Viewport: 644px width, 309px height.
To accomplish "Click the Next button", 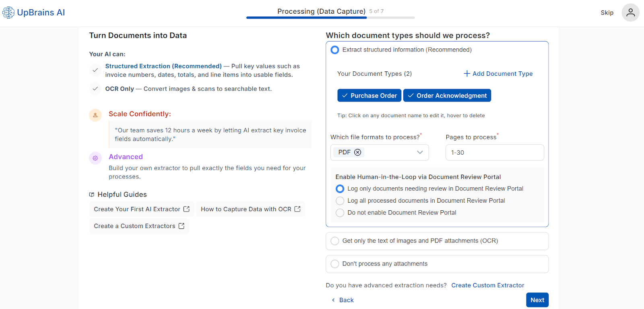I will tap(537, 300).
